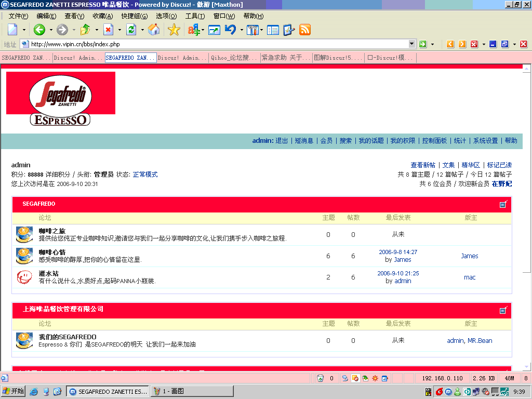
Task: Click status bar ad blocker icon
Action: pos(355,378)
